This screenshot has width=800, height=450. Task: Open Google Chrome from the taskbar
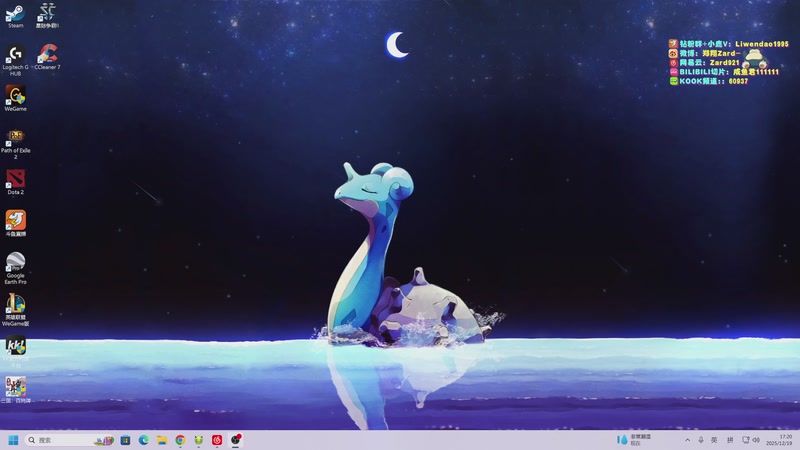tap(180, 440)
